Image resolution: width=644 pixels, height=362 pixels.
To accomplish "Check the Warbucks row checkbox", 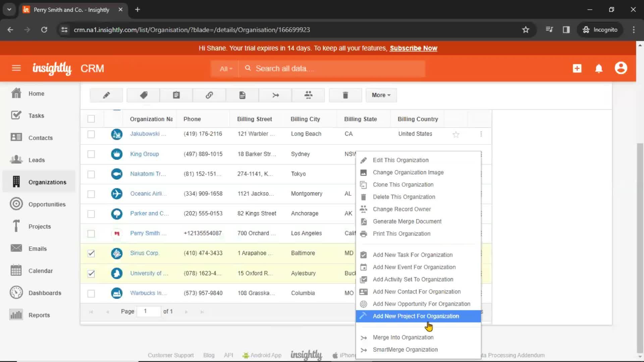I will tap(91, 293).
